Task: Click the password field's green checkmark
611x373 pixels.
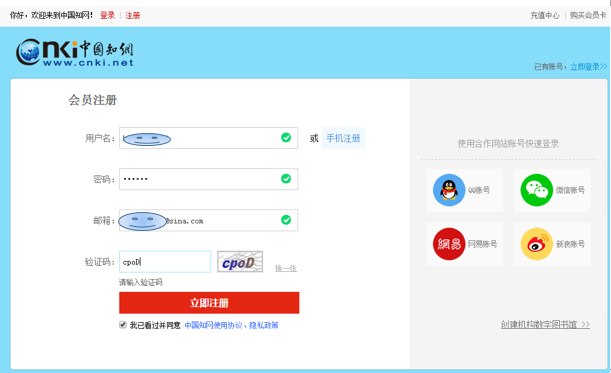Action: click(x=286, y=179)
